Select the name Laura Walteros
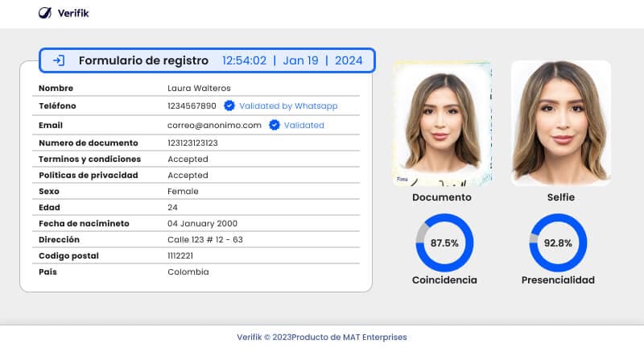 click(x=199, y=88)
